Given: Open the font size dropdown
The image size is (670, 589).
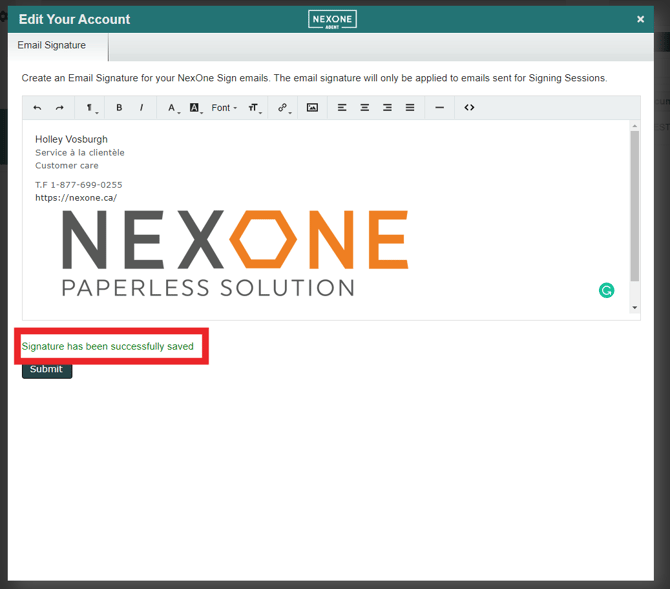Looking at the screenshot, I should tap(254, 108).
